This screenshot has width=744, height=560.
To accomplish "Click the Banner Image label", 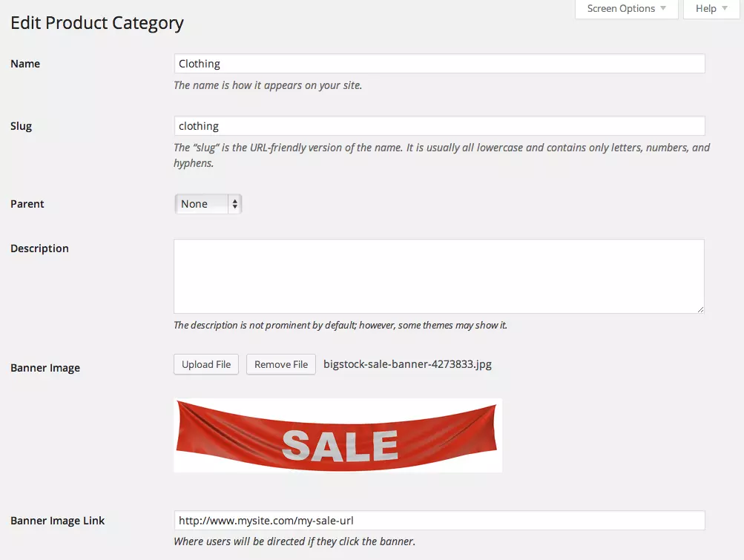I will pyautogui.click(x=45, y=368).
